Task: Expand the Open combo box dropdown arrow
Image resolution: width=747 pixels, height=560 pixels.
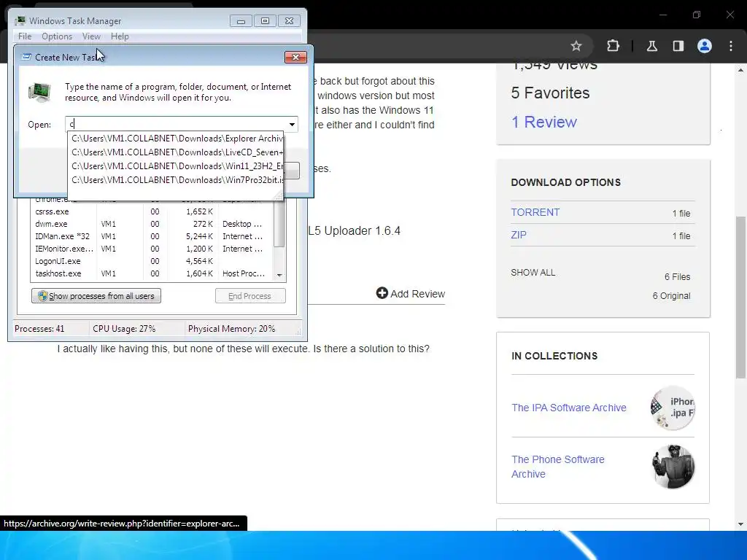Action: (292, 124)
